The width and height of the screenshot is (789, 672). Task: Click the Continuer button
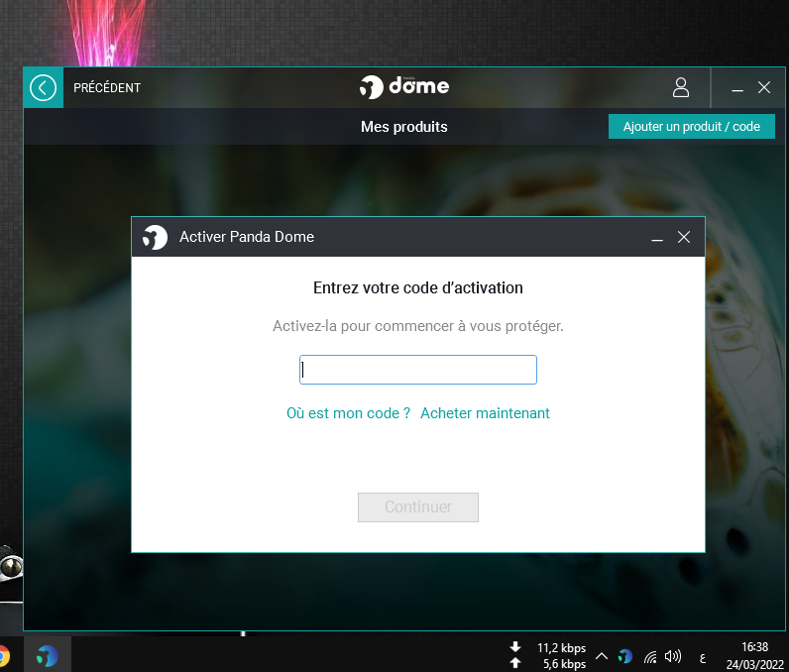417,507
